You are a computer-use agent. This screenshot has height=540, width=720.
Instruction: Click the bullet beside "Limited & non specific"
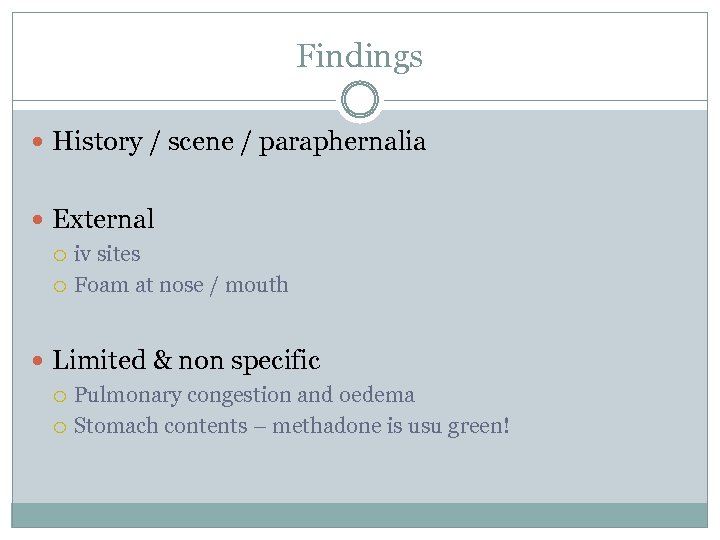point(38,360)
